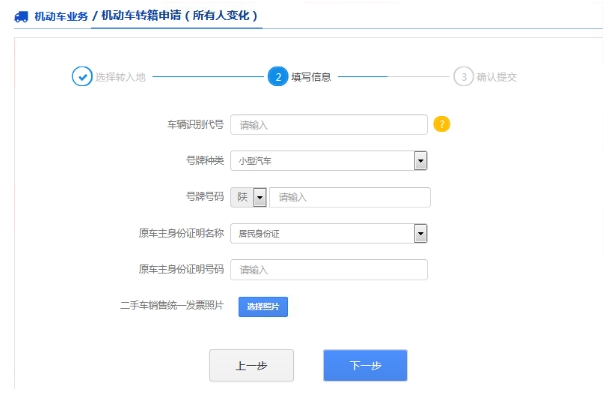Focus the 车辆识别代号 input field

pyautogui.click(x=329, y=124)
